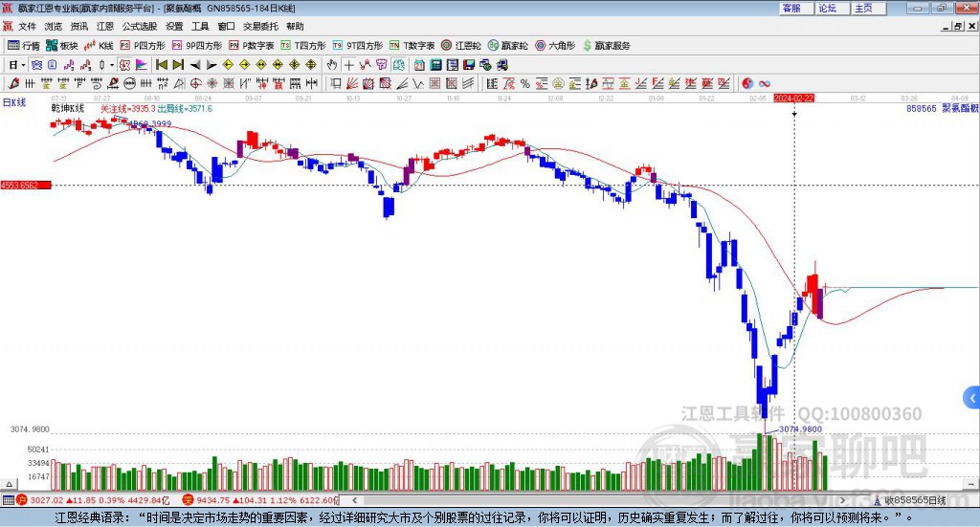This screenshot has width=980, height=527.
Task: Open the 江恩轮 Gann wheel
Action: pyautogui.click(x=461, y=46)
